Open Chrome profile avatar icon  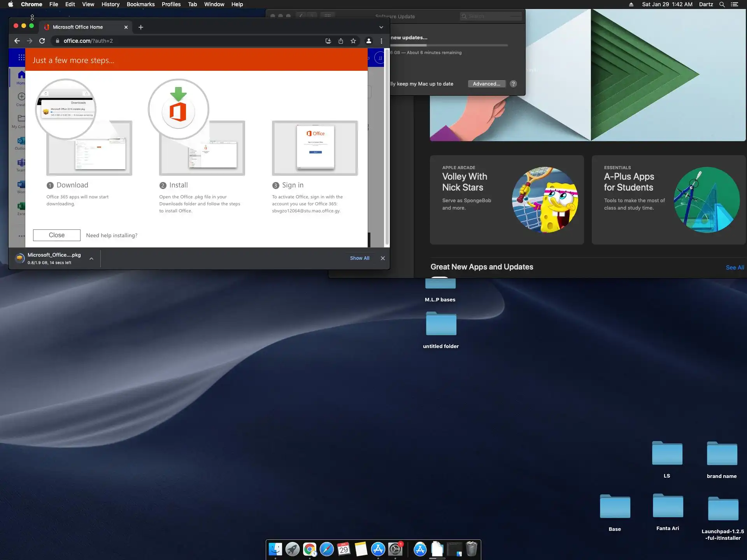point(368,41)
